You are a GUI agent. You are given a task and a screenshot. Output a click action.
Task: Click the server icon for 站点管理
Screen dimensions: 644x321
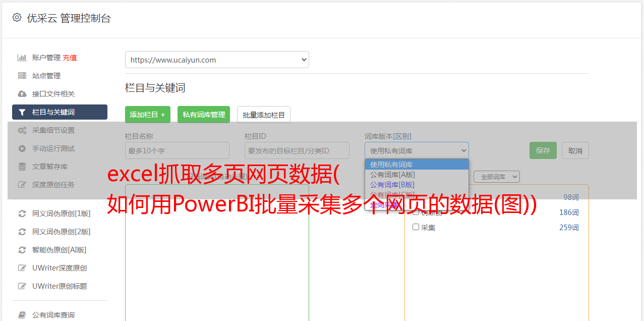click(x=22, y=76)
